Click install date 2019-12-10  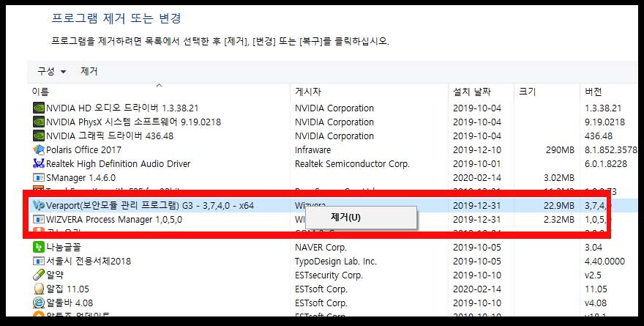coord(477,149)
